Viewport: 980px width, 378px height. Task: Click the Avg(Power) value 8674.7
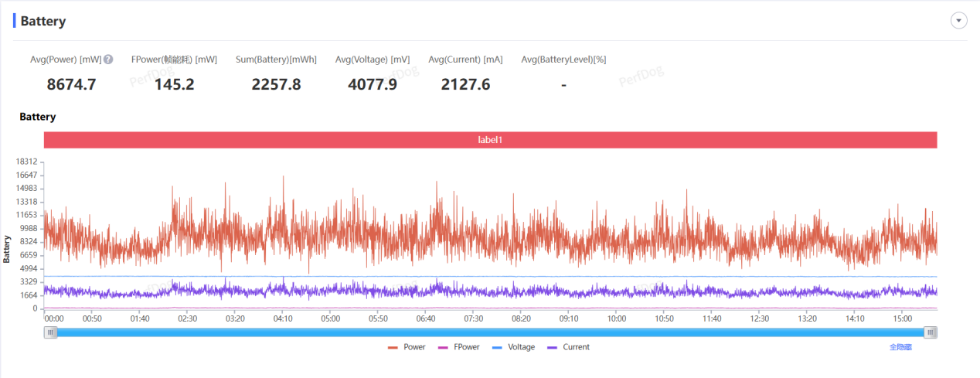[71, 84]
